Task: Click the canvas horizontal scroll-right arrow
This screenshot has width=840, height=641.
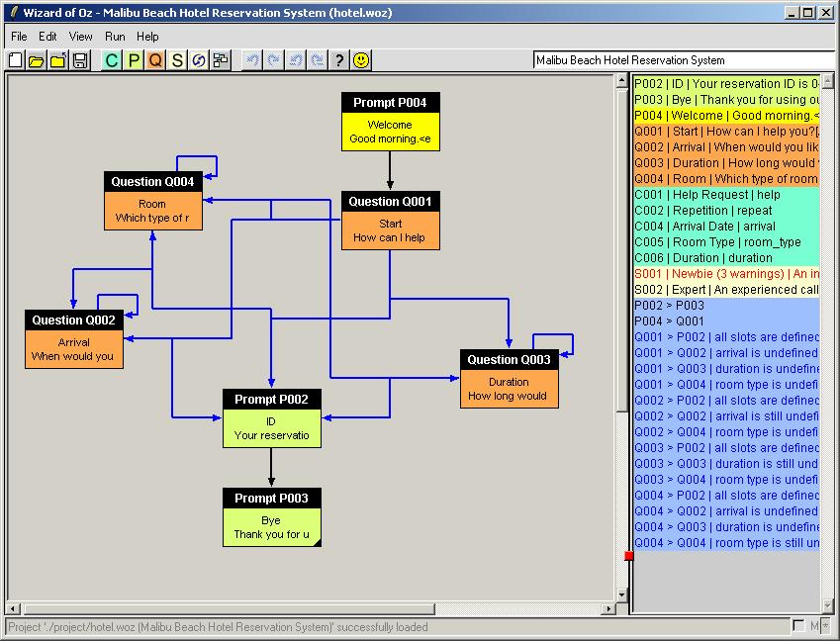Action: point(607,609)
